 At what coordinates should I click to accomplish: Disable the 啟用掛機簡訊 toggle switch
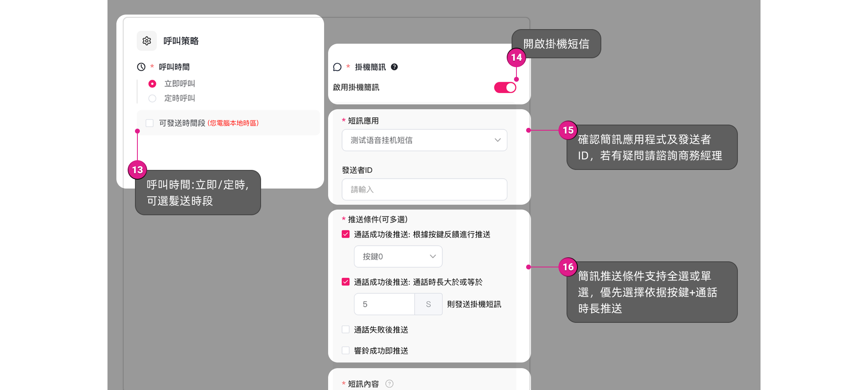[x=505, y=87]
